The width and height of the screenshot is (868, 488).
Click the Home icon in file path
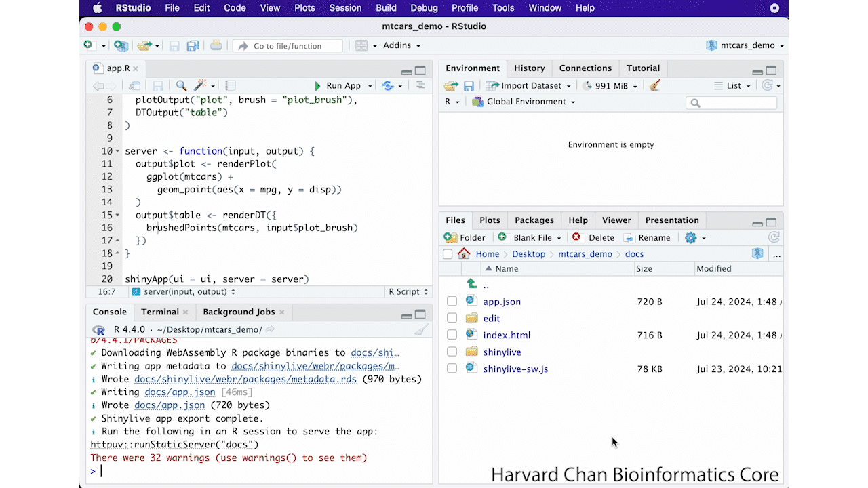tap(464, 254)
